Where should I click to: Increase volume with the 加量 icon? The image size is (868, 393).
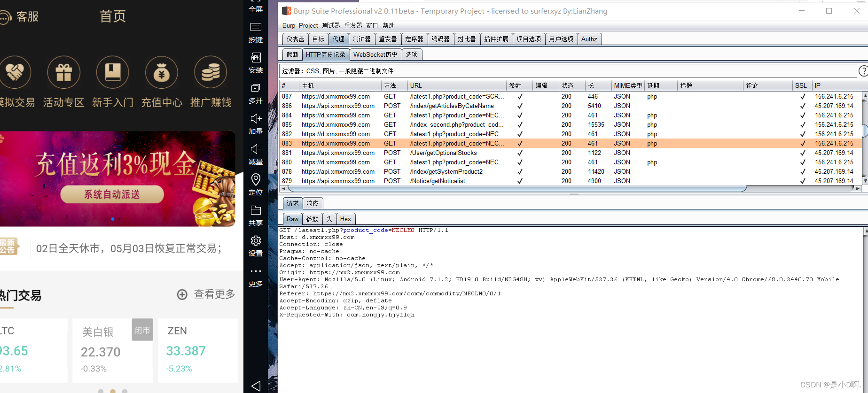pyautogui.click(x=256, y=119)
